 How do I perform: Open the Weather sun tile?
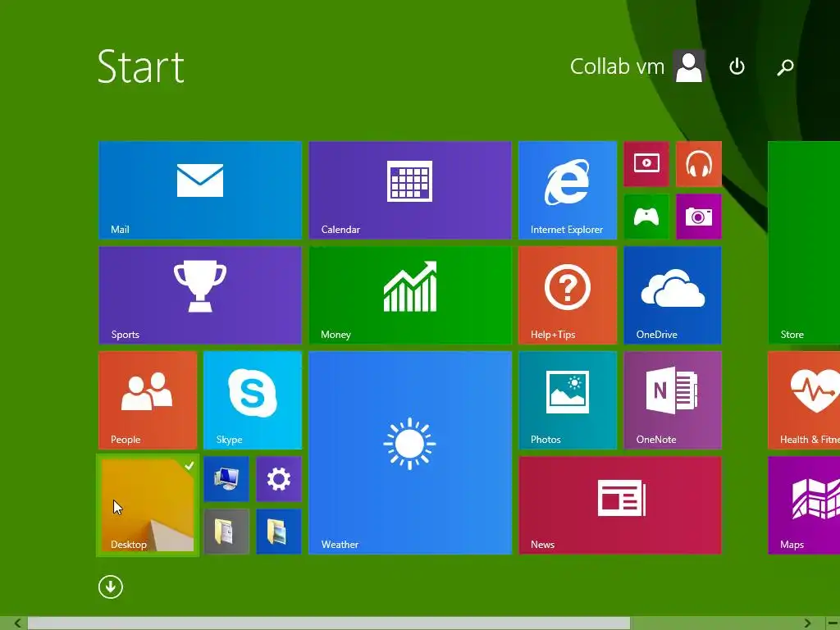pyautogui.click(x=410, y=452)
